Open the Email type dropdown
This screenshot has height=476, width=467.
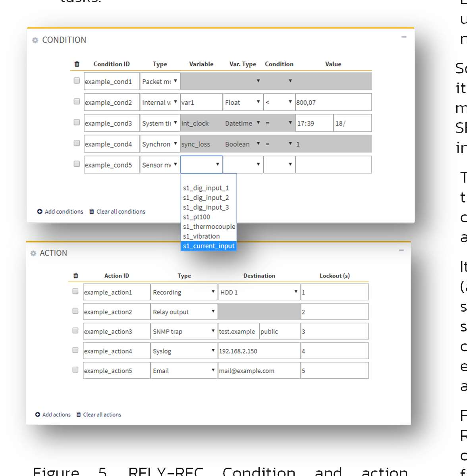(x=184, y=370)
